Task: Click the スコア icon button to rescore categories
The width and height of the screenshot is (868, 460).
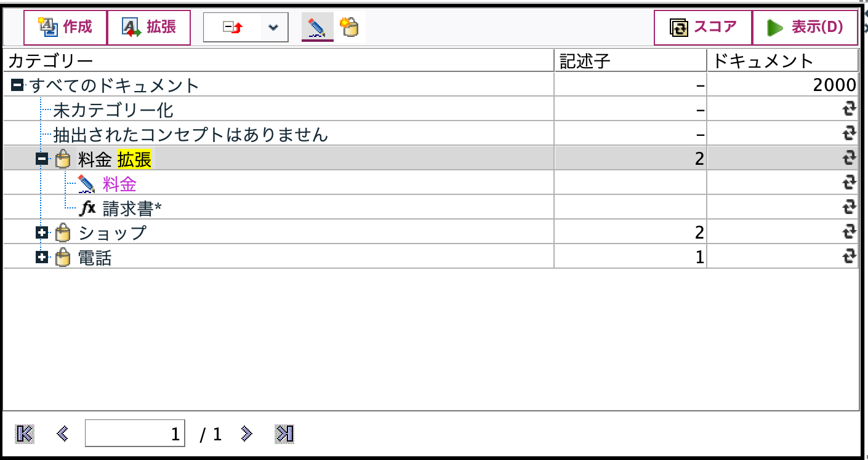Action: point(678,26)
